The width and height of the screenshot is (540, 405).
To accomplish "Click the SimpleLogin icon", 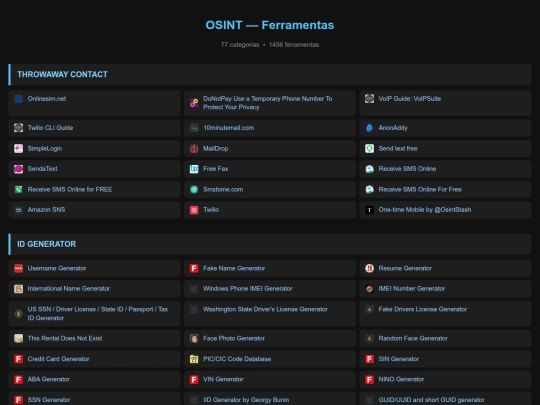I will point(19,148).
